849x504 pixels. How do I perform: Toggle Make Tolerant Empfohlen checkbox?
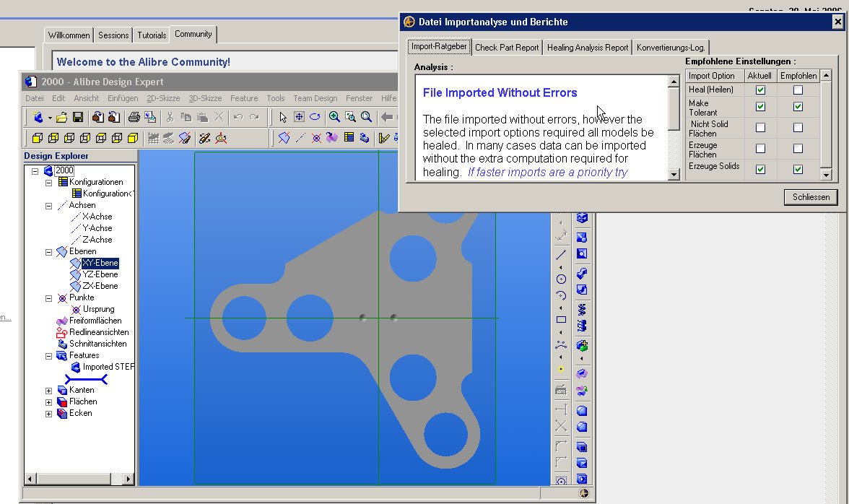[798, 107]
